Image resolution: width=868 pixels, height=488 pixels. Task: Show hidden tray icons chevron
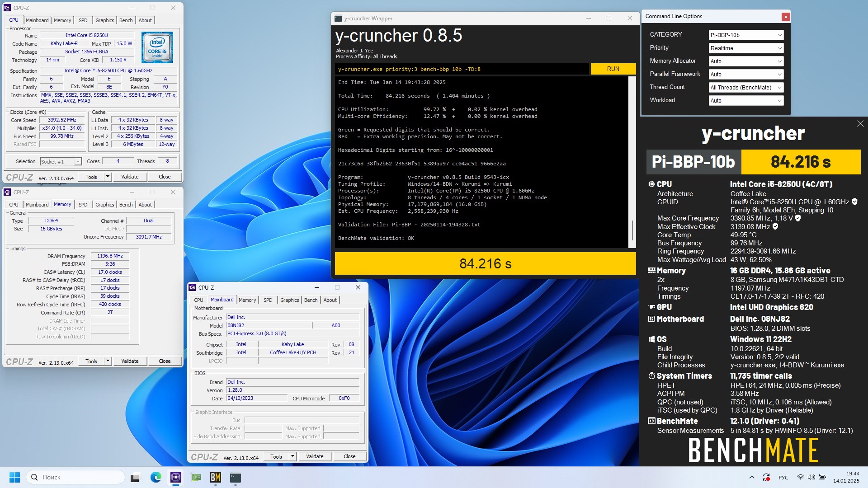[x=751, y=477]
